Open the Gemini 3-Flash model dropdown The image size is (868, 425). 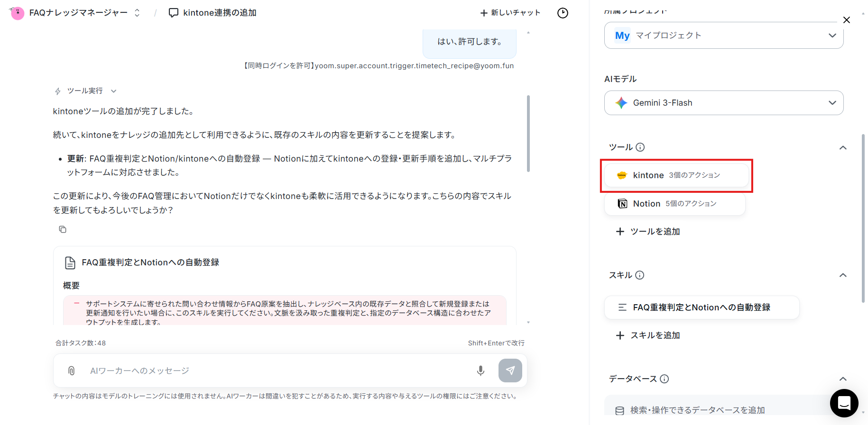click(724, 103)
